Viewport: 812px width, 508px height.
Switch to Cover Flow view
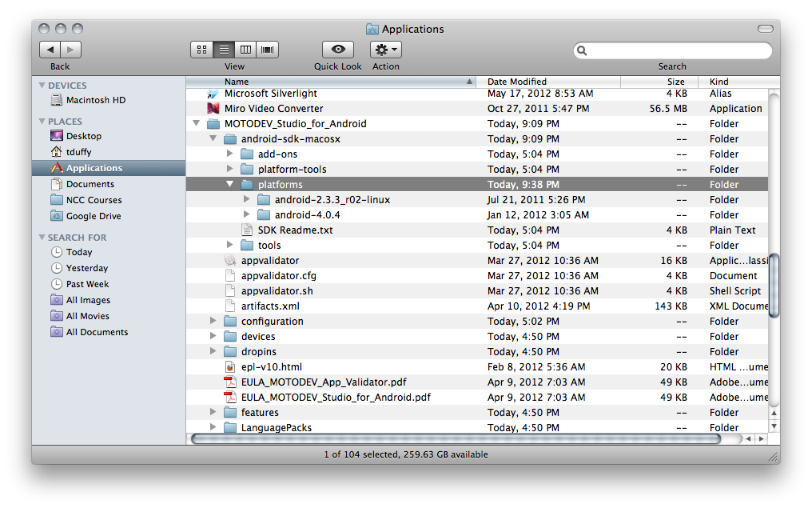(x=267, y=50)
